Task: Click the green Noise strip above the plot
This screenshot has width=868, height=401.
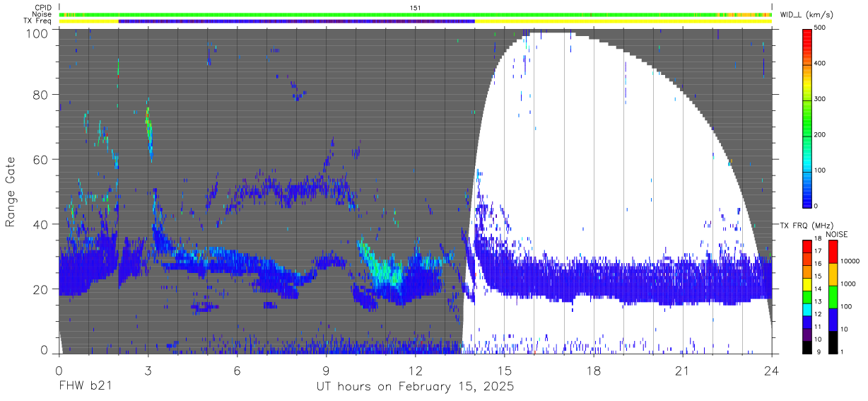Action: coord(415,14)
